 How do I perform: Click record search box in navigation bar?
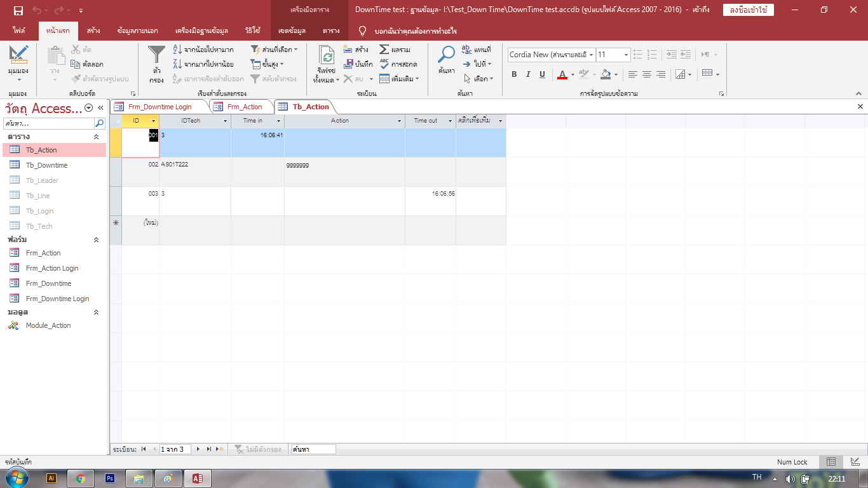[x=313, y=449]
